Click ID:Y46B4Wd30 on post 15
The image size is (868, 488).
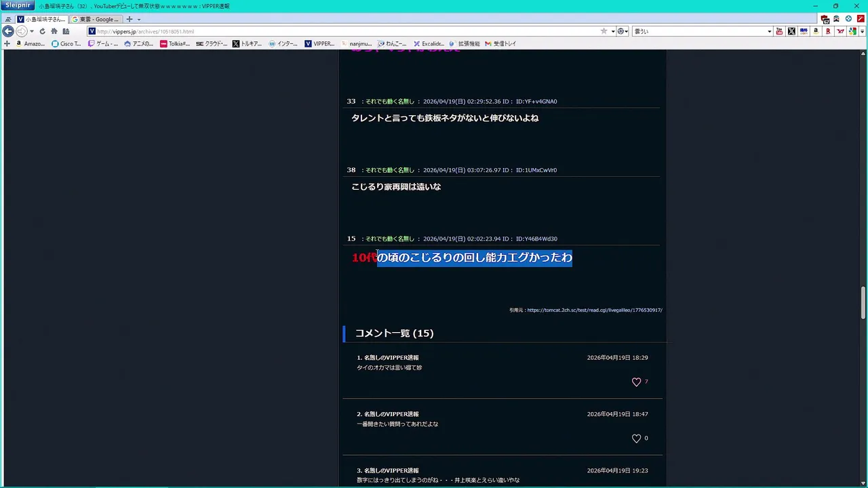536,239
